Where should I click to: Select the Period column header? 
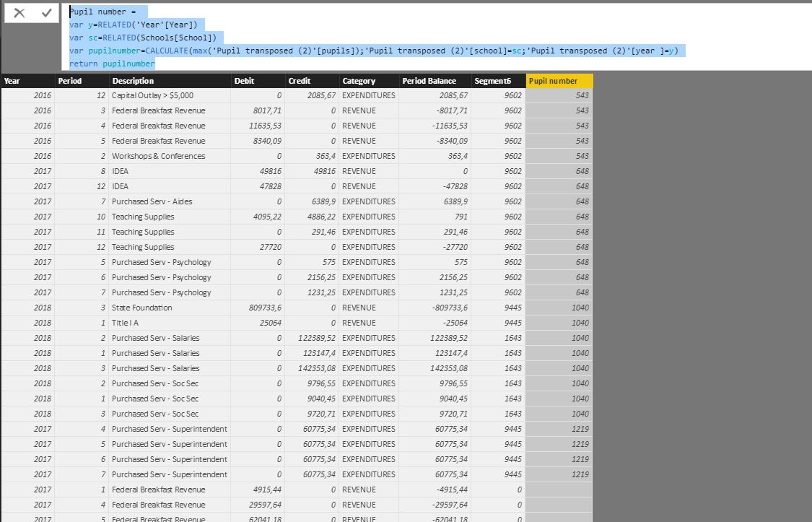[x=82, y=81]
